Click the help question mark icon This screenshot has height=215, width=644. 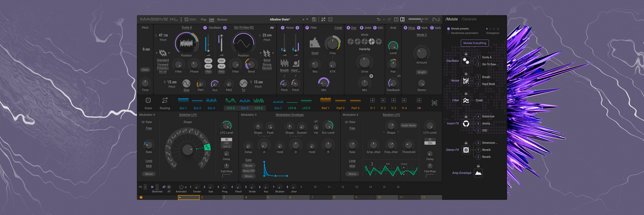tap(396, 19)
